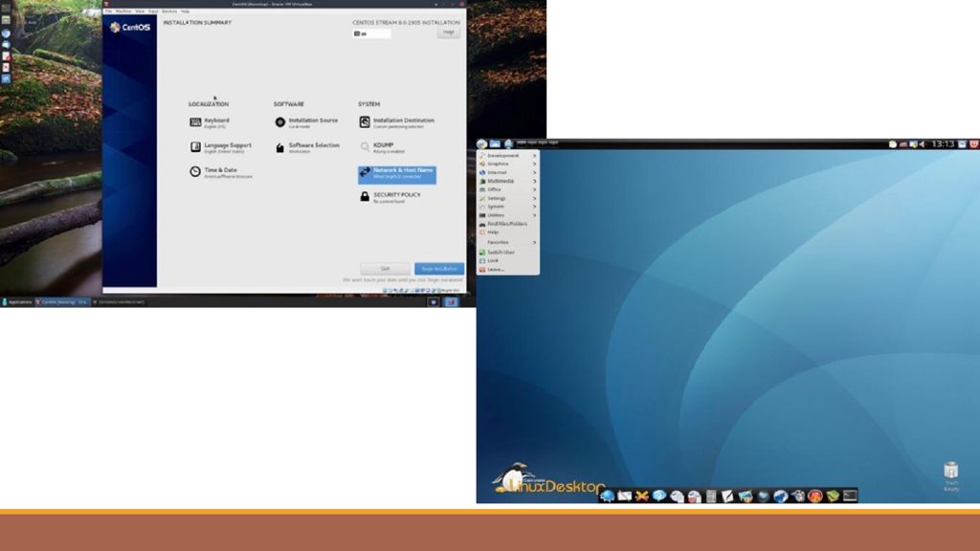Expand the Office submenu
The image size is (980, 551).
click(507, 189)
